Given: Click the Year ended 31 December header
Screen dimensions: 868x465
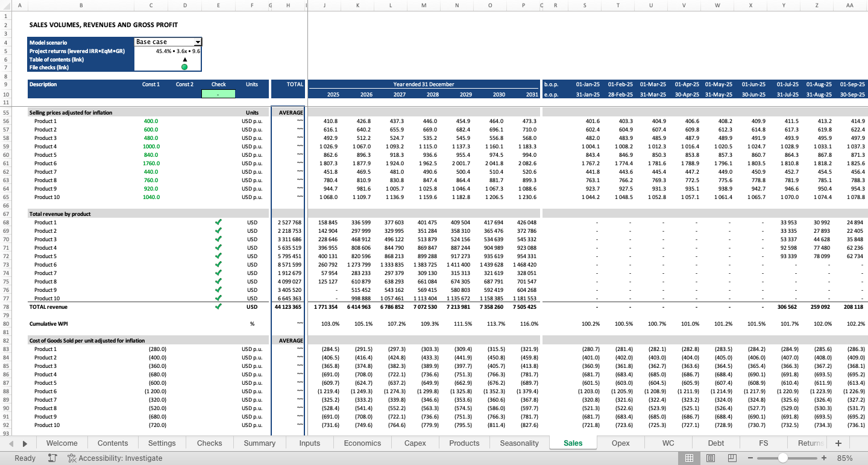Looking at the screenshot, I should click(424, 84).
